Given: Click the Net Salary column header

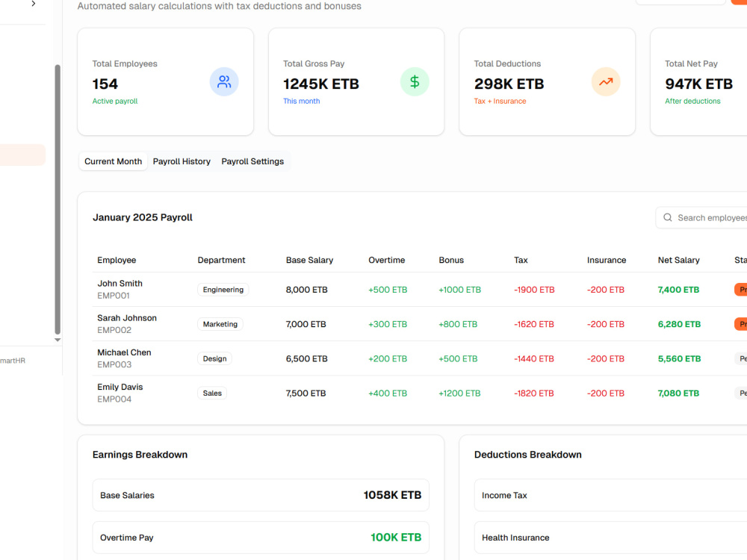Looking at the screenshot, I should pyautogui.click(x=678, y=260).
